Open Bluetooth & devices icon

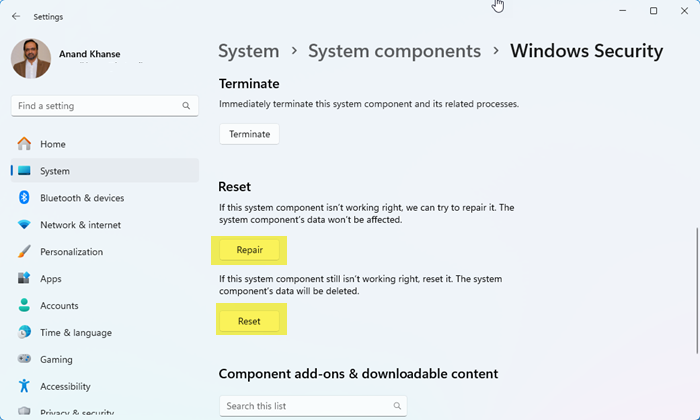coord(24,198)
